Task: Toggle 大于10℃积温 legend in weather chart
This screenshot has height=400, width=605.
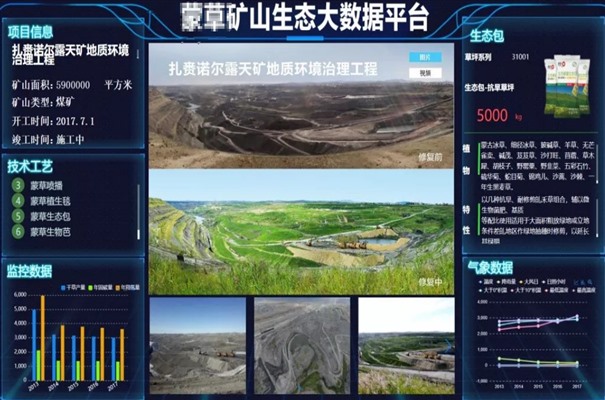Action: coord(526,290)
